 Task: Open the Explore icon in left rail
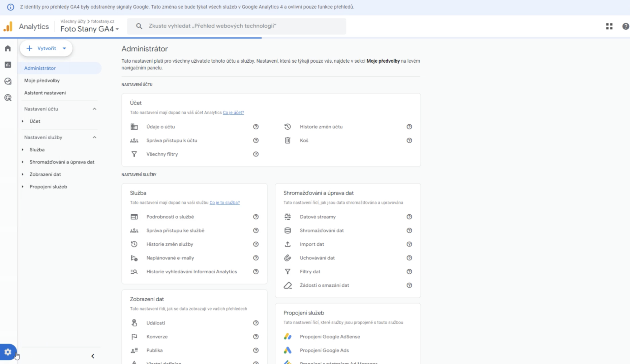tap(8, 81)
